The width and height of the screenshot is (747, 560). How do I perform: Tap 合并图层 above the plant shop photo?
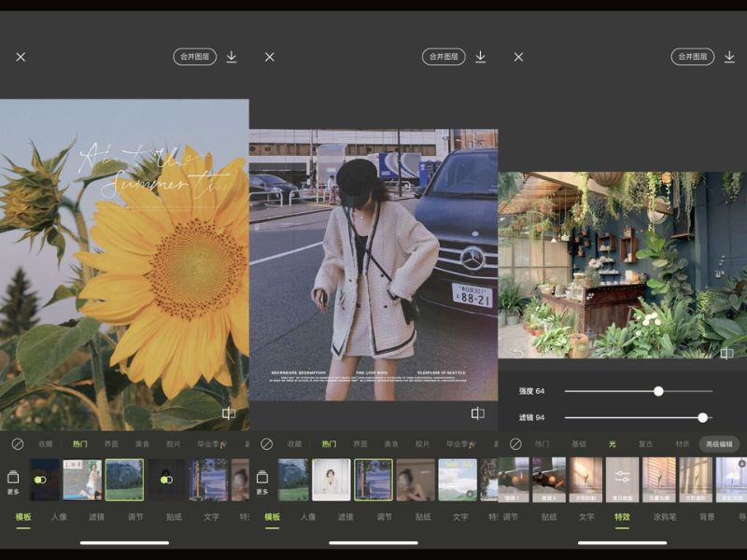(x=692, y=57)
